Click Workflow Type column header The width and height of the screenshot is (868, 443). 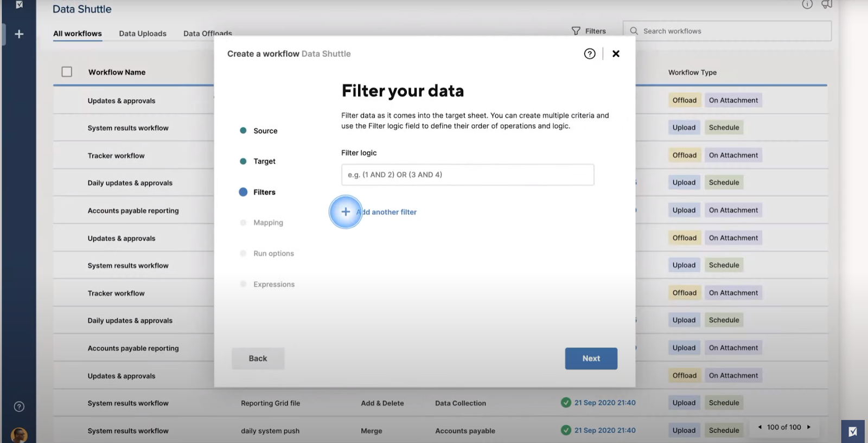pyautogui.click(x=692, y=72)
